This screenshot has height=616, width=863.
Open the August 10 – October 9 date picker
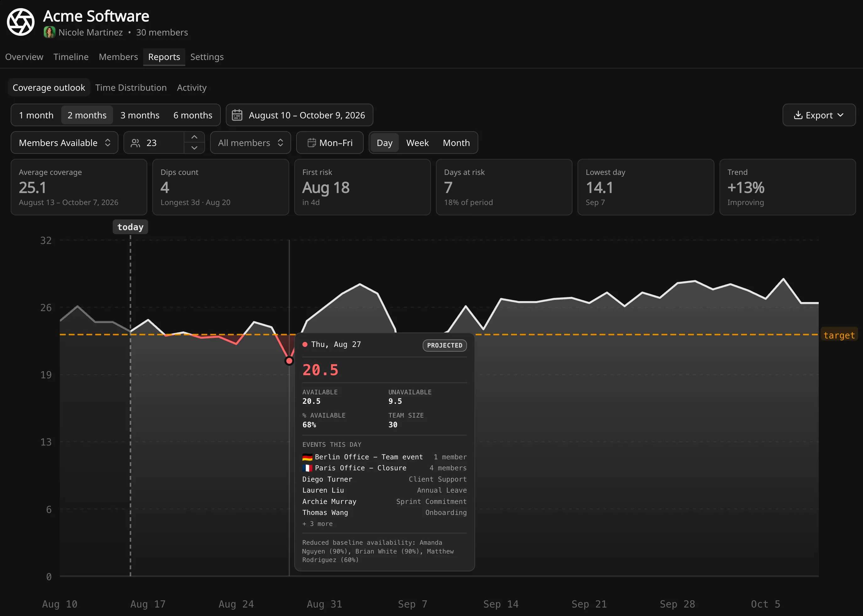299,115
